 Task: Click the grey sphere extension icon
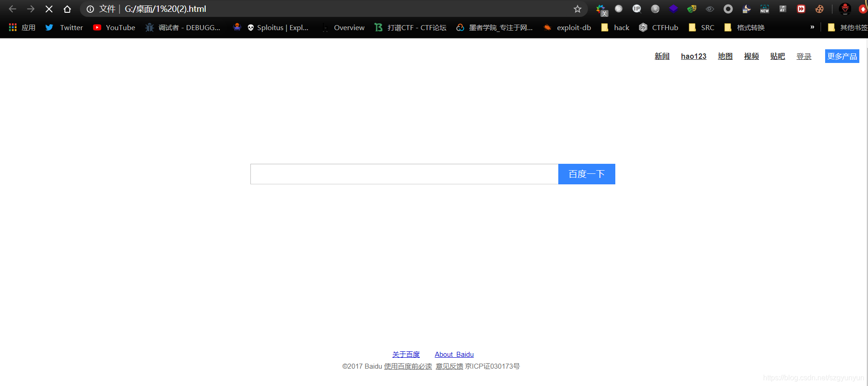[x=655, y=9]
